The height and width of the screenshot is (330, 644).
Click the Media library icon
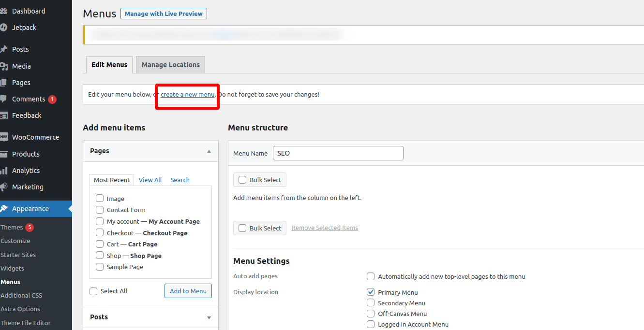pos(3,66)
